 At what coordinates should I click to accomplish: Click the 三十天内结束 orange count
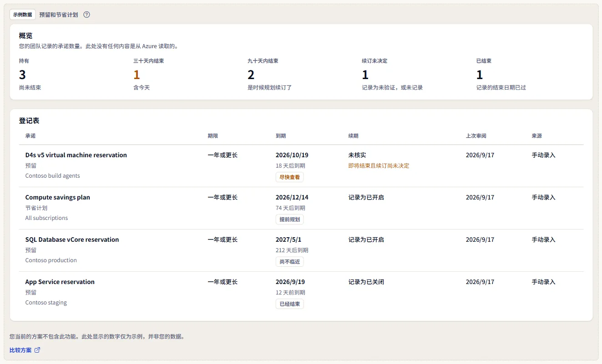point(137,75)
